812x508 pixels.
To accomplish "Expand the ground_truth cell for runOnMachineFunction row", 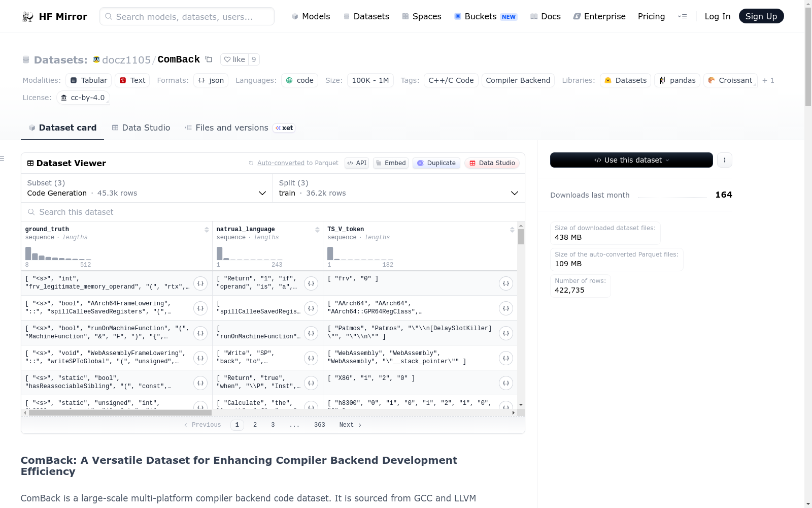I will coord(200,333).
